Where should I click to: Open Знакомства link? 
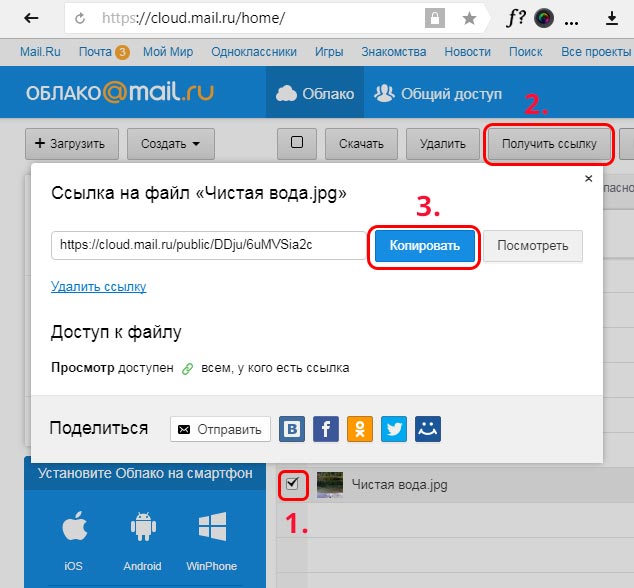pos(394,52)
